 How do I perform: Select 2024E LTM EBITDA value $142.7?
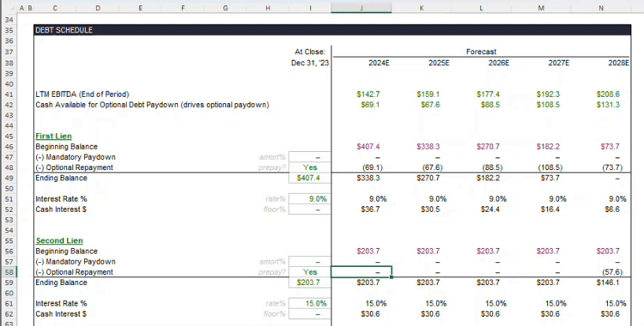[x=361, y=94]
